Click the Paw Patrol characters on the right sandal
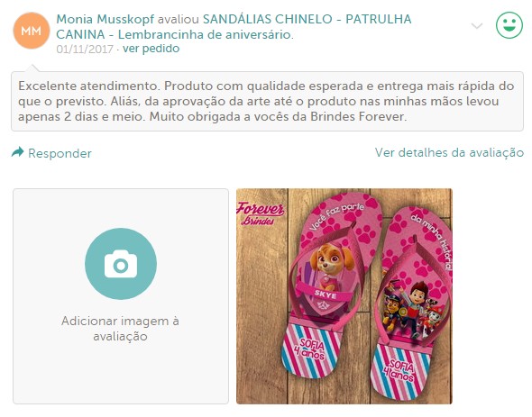 pyautogui.click(x=413, y=310)
